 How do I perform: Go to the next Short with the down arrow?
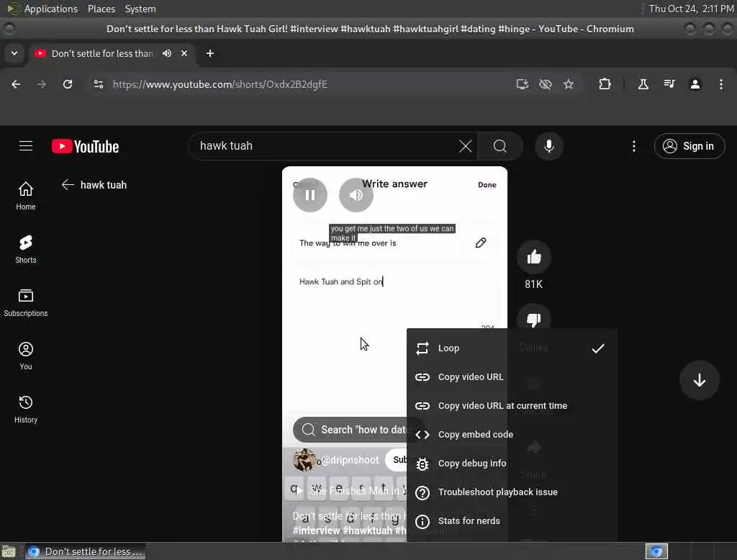click(x=699, y=380)
